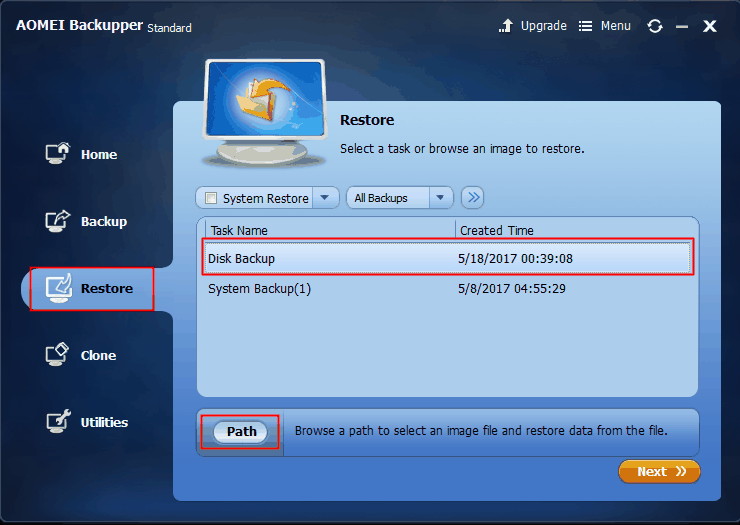Click the Clone monitor icon in sidebar
This screenshot has width=740, height=525.
click(58, 355)
